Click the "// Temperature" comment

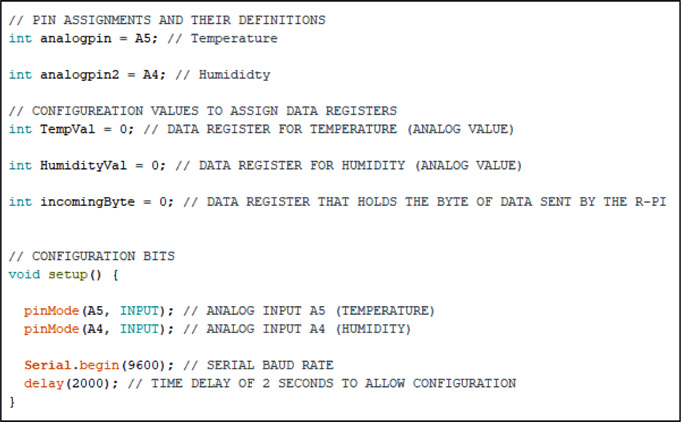[220, 38]
